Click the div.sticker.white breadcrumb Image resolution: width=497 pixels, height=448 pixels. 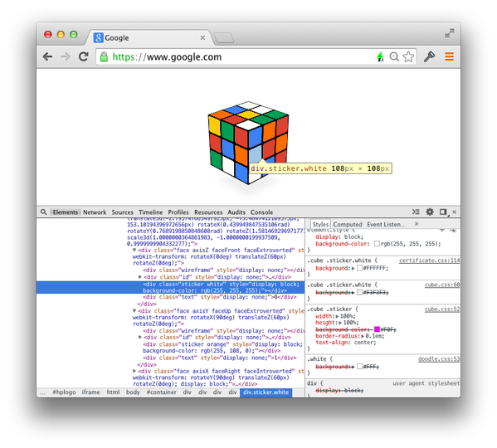(266, 392)
